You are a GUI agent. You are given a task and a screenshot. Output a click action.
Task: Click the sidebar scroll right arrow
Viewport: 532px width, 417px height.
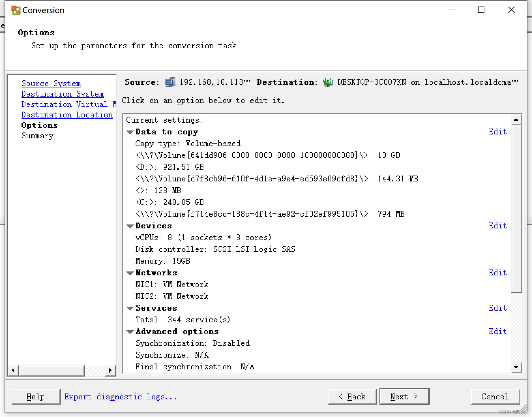[x=110, y=370]
